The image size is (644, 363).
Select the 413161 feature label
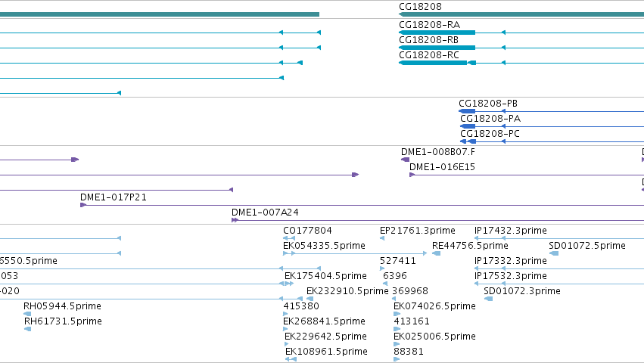[412, 321]
